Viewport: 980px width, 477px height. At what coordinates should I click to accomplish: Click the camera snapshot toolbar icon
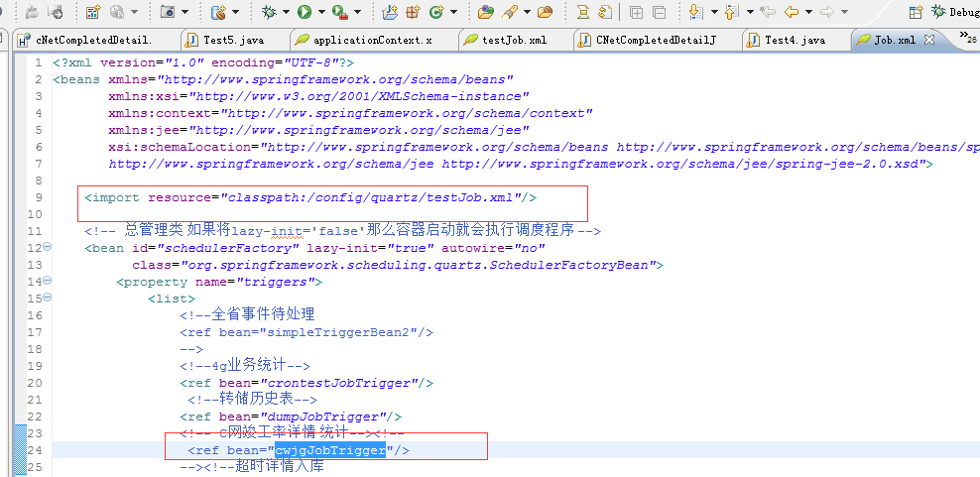pyautogui.click(x=167, y=11)
